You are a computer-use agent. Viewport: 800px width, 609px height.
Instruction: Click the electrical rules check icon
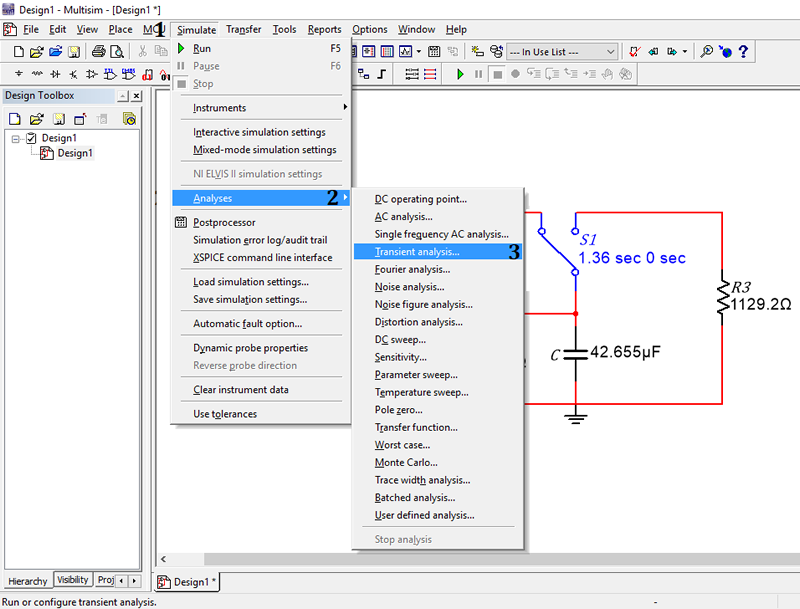point(634,52)
